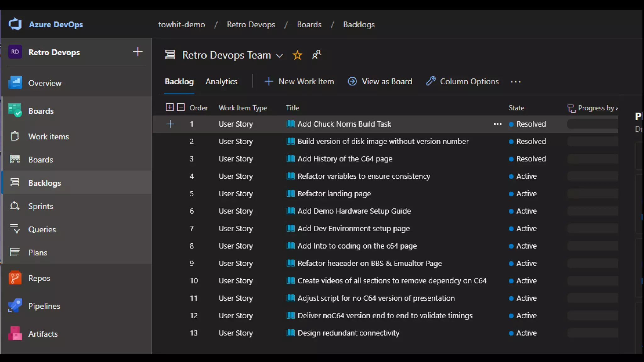
Task: Switch to the Analytics tab
Action: (221, 82)
